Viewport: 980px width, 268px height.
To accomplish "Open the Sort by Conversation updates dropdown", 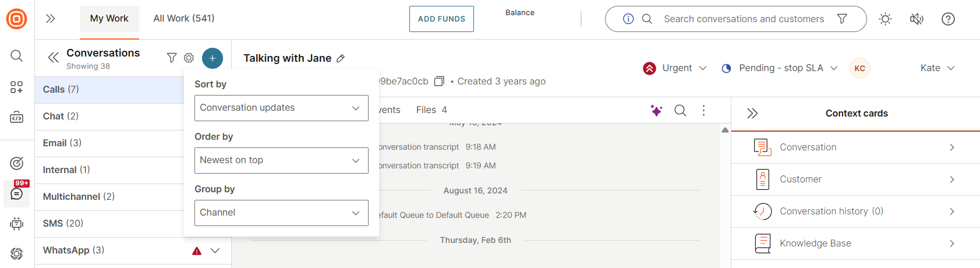I will (x=281, y=108).
